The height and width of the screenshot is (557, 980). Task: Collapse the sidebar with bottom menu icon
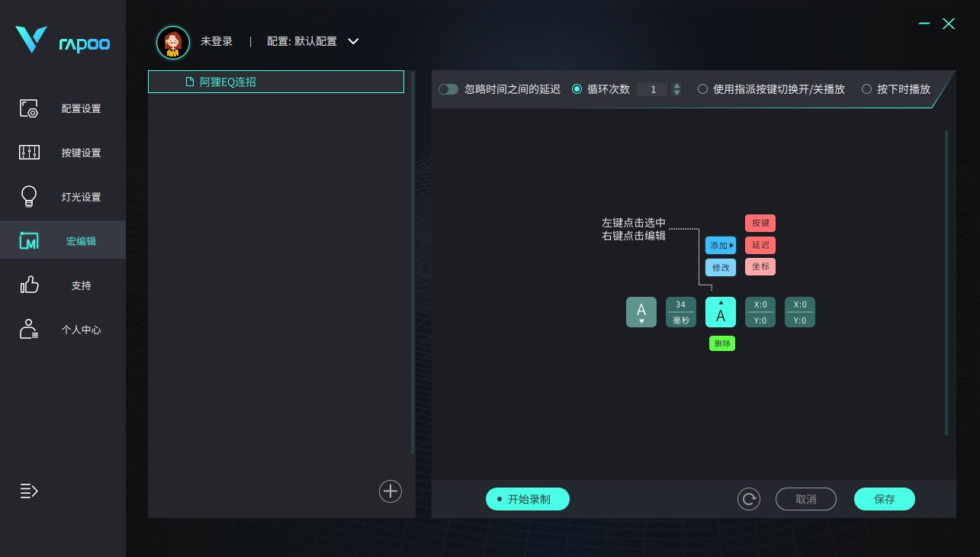[29, 491]
